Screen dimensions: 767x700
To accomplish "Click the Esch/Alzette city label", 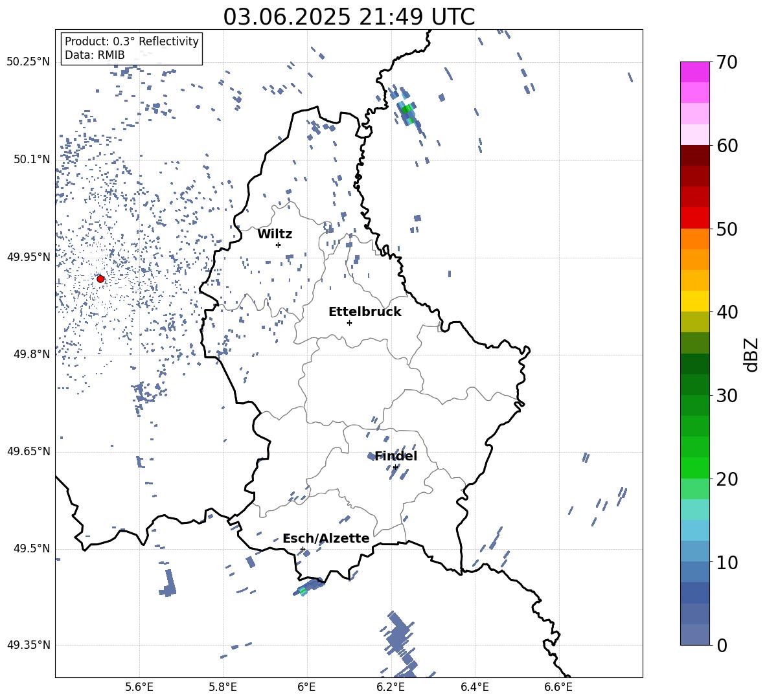I will click(x=326, y=538).
